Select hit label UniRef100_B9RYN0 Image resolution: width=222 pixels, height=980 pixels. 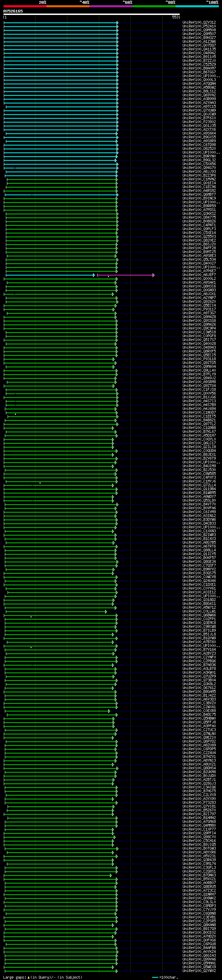tap(199, 156)
